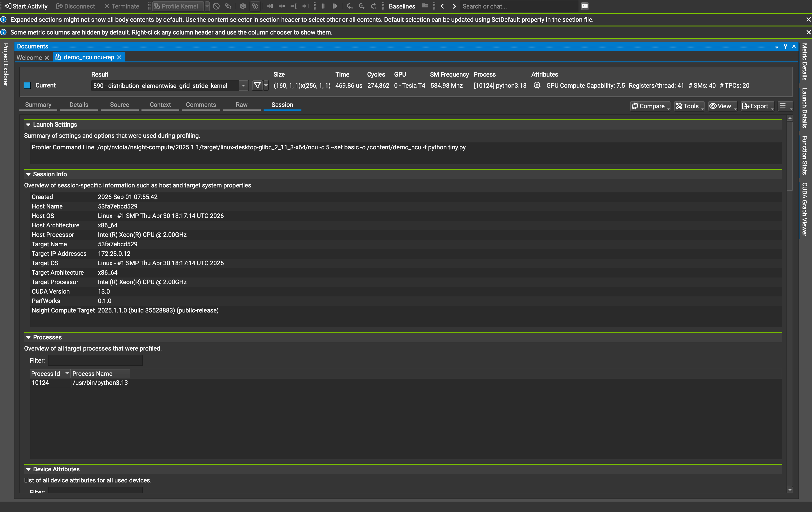The height and width of the screenshot is (512, 812).
Task: Dismiss the hidden metric columns banner
Action: [x=808, y=32]
